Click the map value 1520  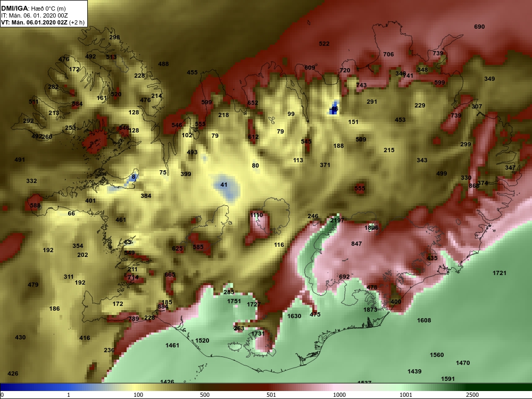(202, 340)
